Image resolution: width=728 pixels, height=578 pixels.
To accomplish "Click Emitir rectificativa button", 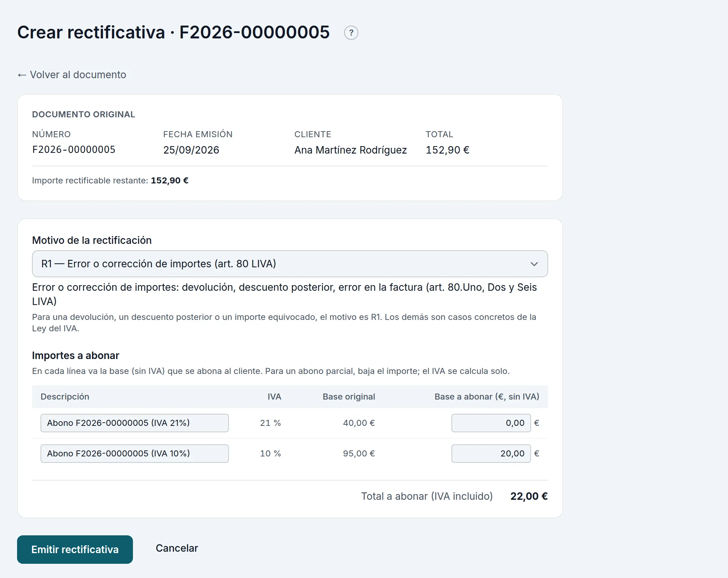I will point(75,550).
